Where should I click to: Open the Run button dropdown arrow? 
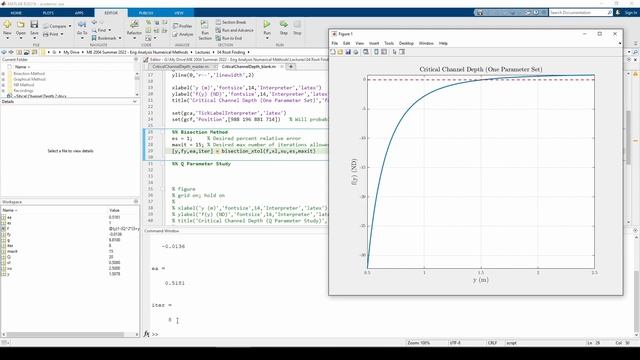tap(267, 38)
